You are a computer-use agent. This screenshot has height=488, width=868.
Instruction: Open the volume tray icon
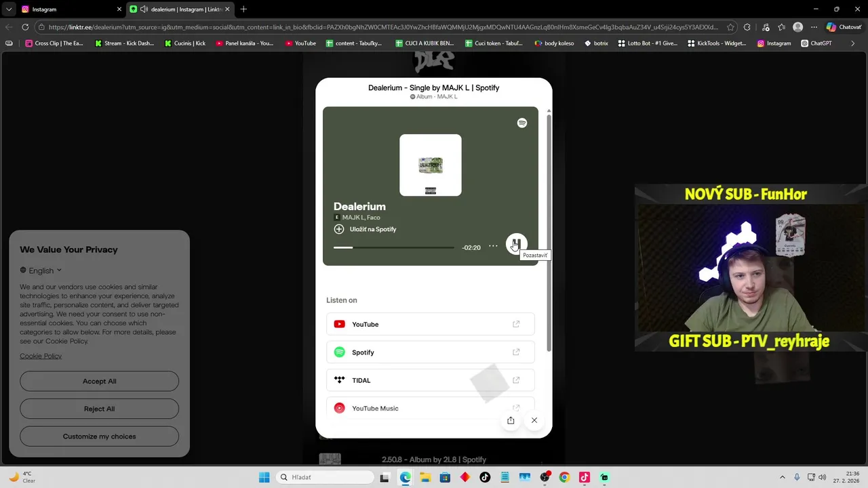(822, 477)
